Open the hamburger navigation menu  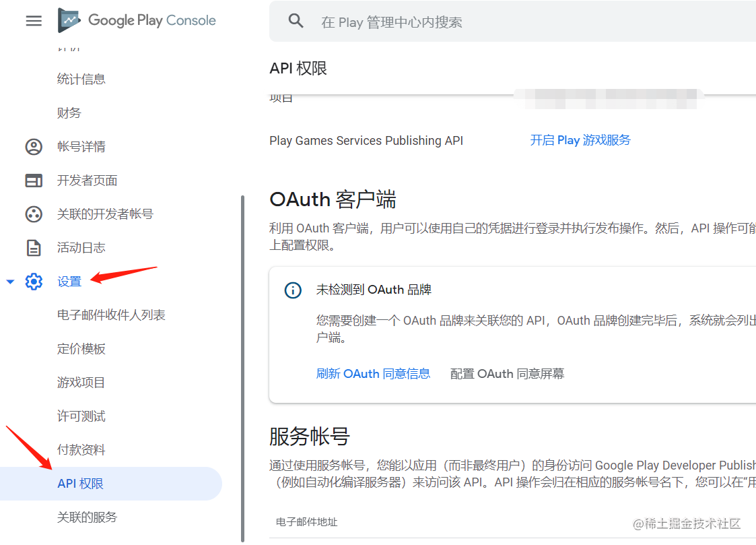click(x=34, y=21)
